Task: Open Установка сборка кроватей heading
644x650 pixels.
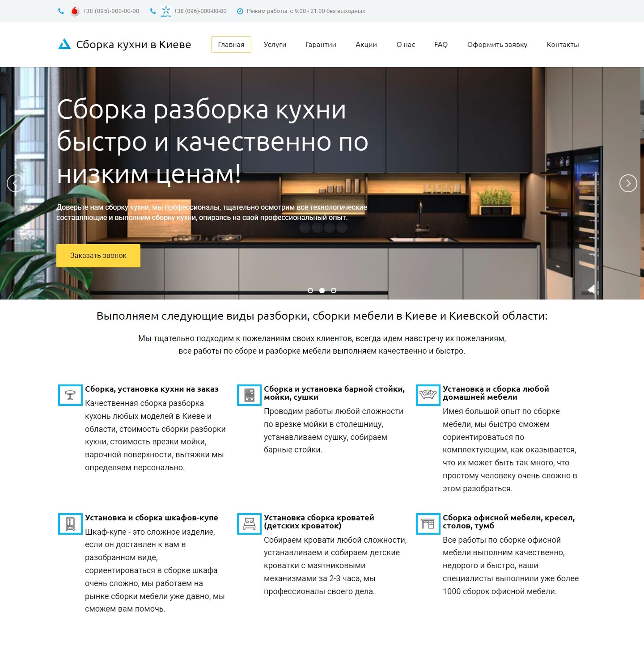Action: coord(319,522)
